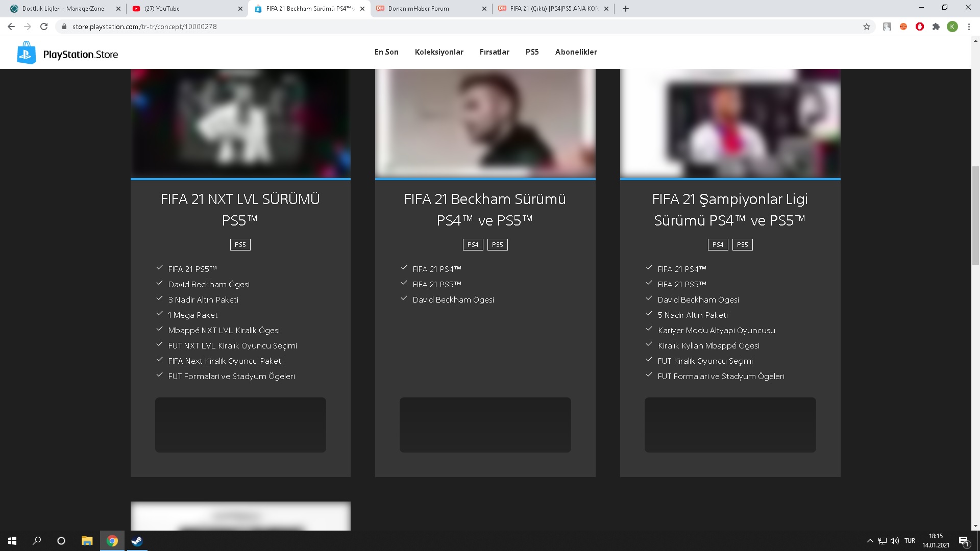This screenshot has width=980, height=551.
Task: Open the Chrome extensions puzzle icon
Action: 936,27
